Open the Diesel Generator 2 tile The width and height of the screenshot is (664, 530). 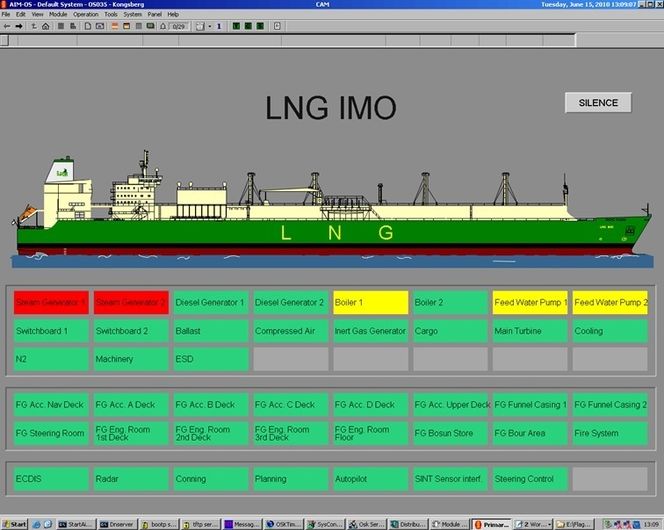point(290,302)
